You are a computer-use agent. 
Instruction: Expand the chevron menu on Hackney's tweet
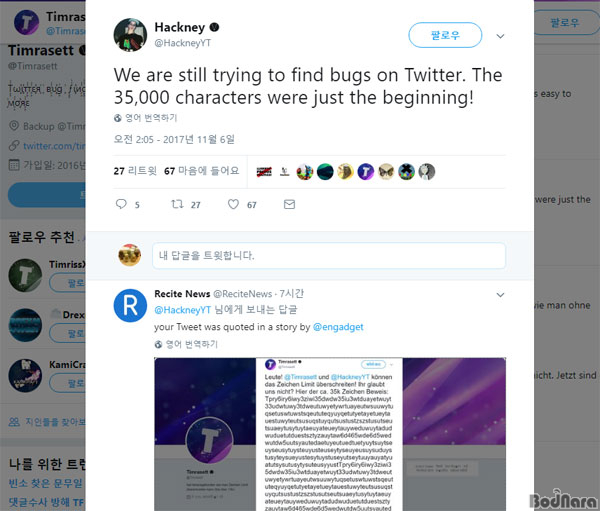coord(500,36)
